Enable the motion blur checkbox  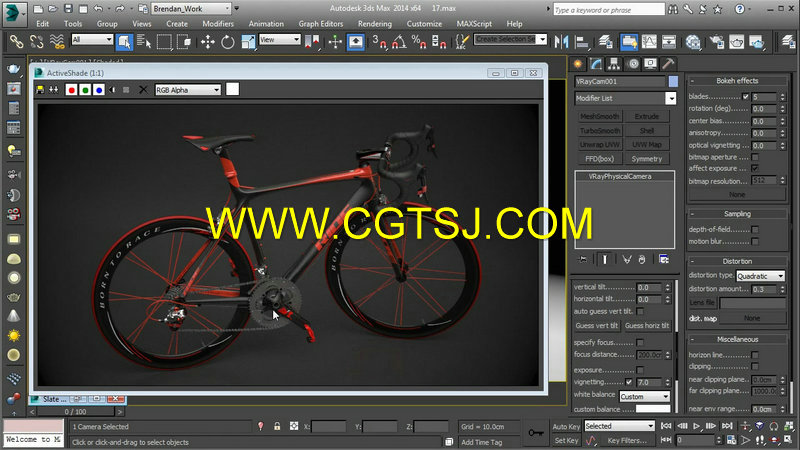pos(755,241)
